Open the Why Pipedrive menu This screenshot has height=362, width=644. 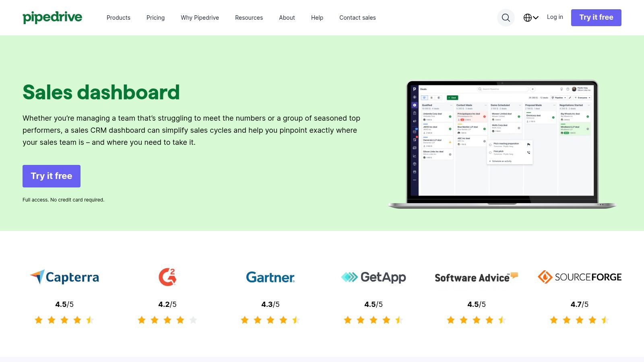[200, 18]
